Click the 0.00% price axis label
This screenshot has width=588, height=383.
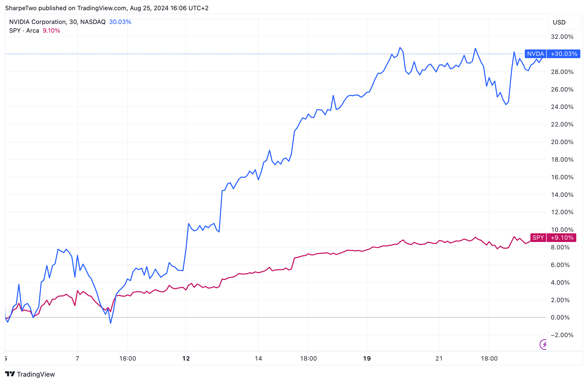[x=560, y=317]
